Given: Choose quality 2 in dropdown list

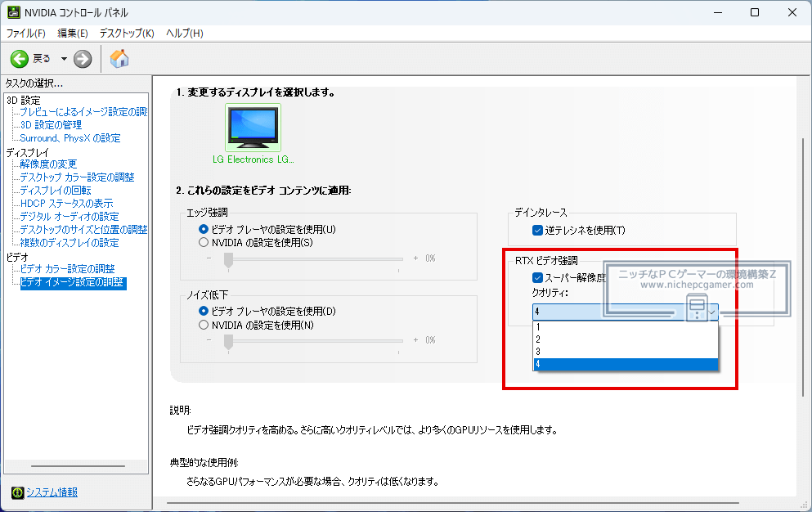Looking at the screenshot, I should point(626,339).
